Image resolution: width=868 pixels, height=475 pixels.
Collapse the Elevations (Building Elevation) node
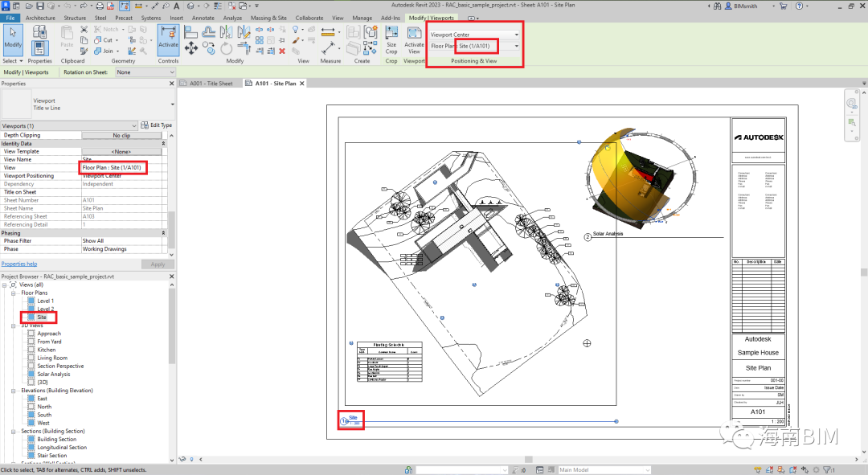13,391
